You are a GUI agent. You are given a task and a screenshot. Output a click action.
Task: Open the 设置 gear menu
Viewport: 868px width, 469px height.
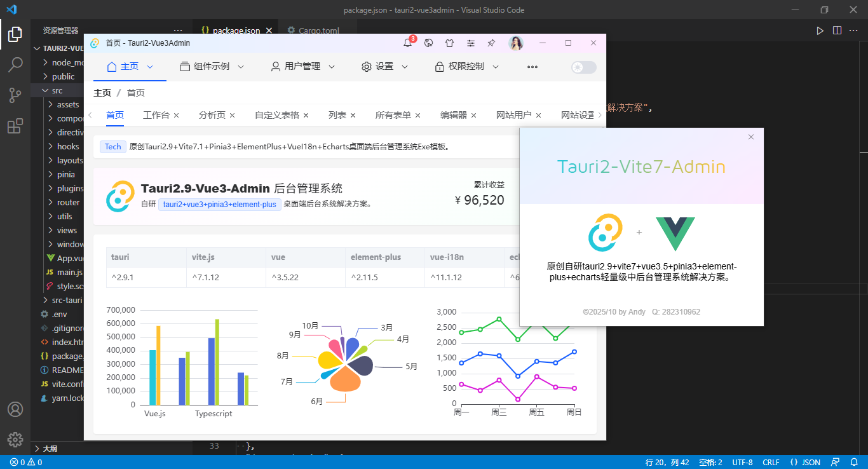pyautogui.click(x=384, y=66)
